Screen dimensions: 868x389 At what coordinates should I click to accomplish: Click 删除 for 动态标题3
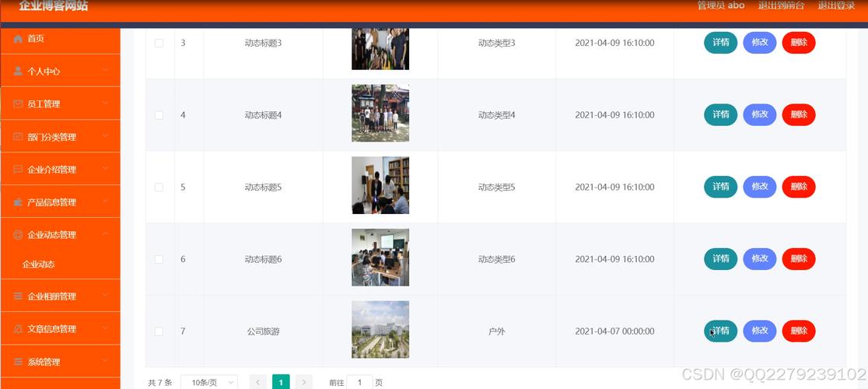[799, 43]
